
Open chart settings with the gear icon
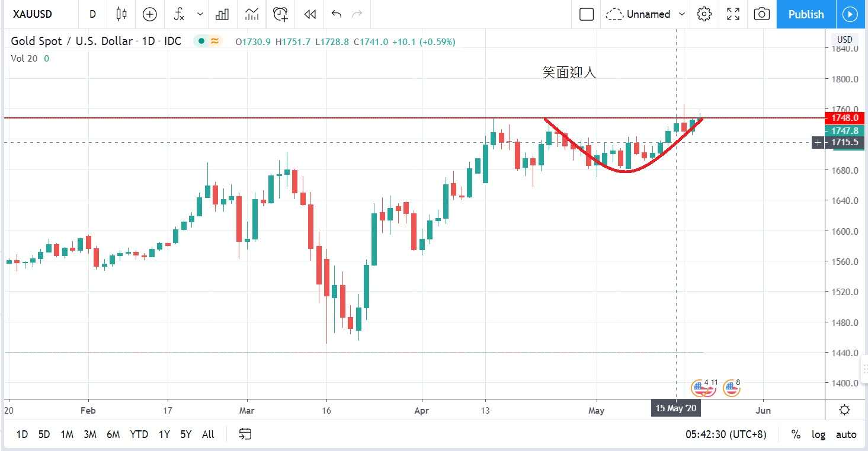[704, 14]
